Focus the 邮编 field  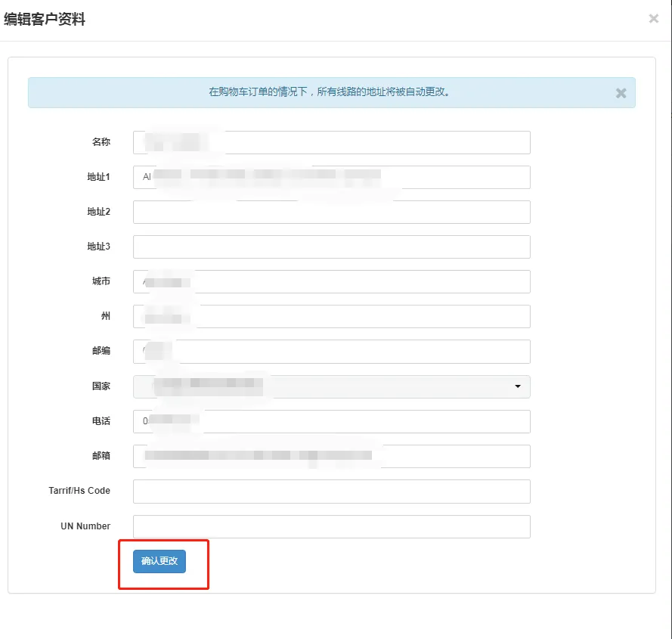coord(332,352)
